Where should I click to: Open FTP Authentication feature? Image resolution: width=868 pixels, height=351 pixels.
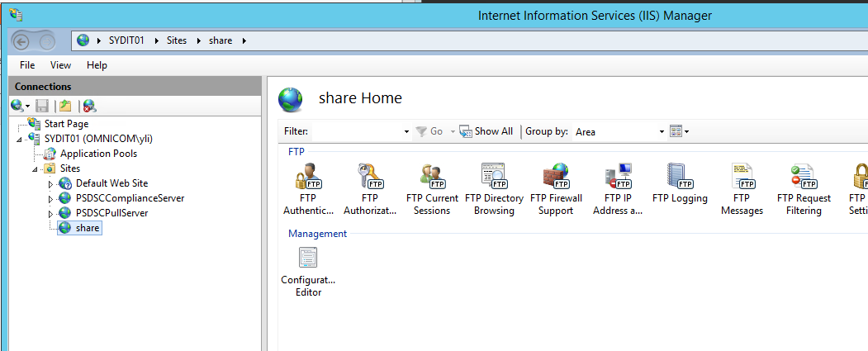click(308, 189)
